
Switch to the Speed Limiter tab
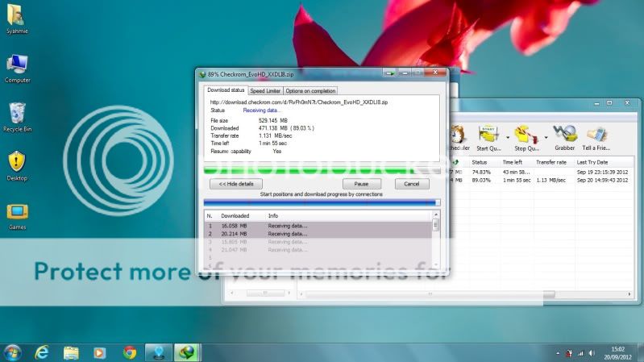(264, 91)
